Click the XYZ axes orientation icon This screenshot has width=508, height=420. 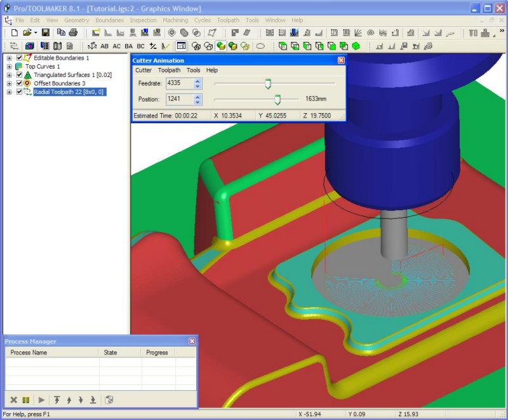coord(92,46)
